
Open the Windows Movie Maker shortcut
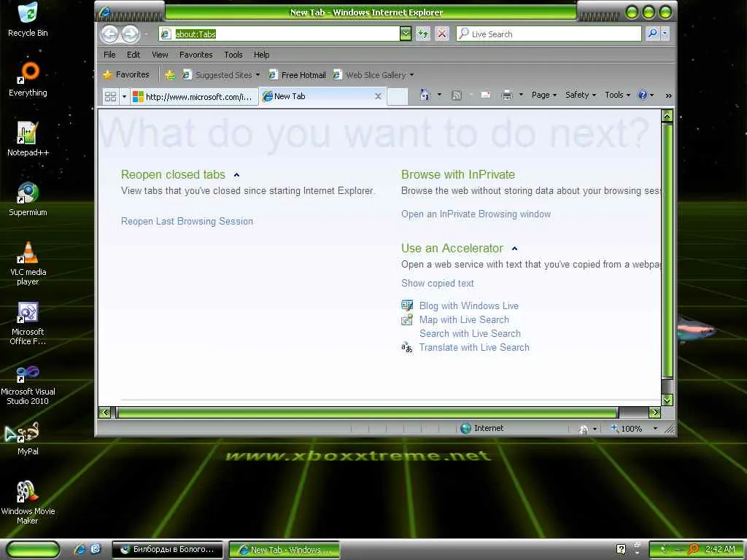(28, 502)
